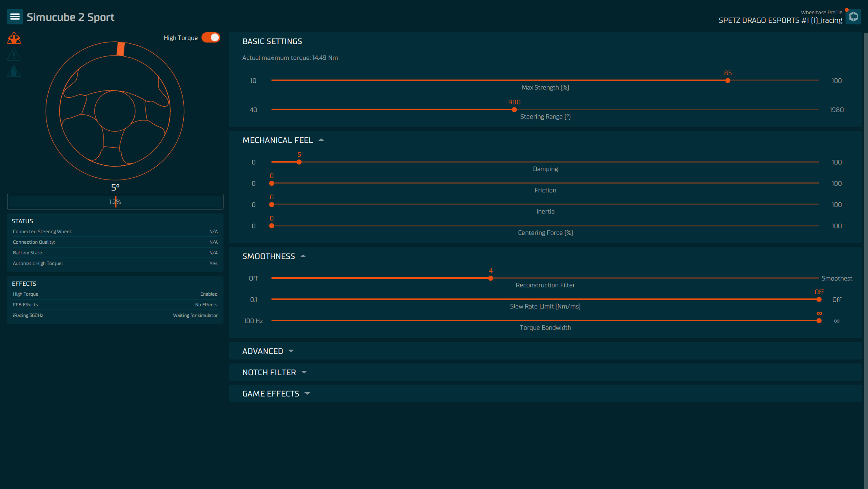The height and width of the screenshot is (489, 868).
Task: Click the Steering Range slider handle at 900
Action: [x=514, y=110]
